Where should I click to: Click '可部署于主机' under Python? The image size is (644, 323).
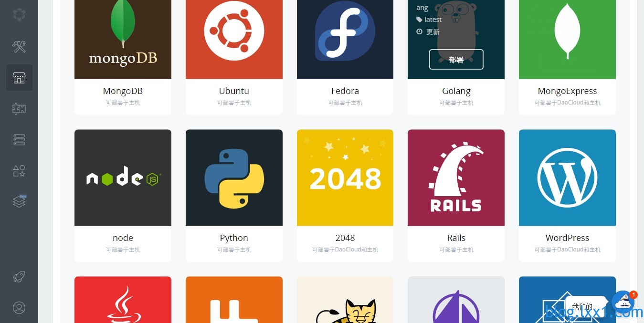[234, 250]
